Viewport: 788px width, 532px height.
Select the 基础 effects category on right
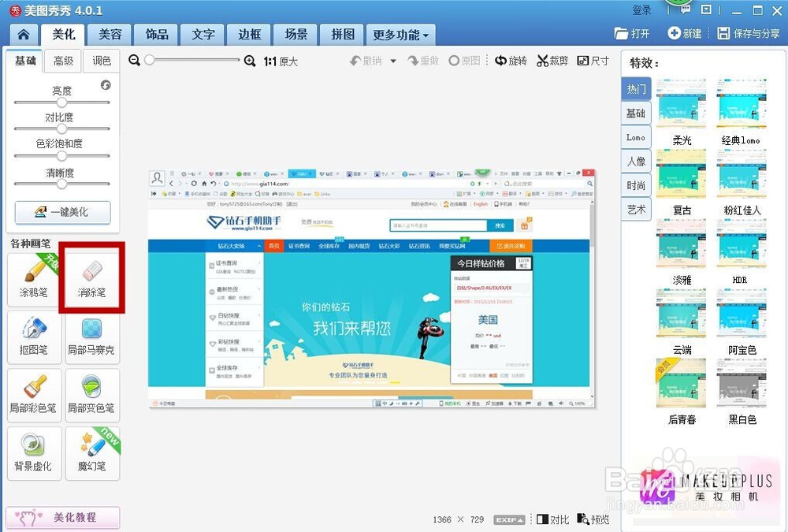point(636,113)
